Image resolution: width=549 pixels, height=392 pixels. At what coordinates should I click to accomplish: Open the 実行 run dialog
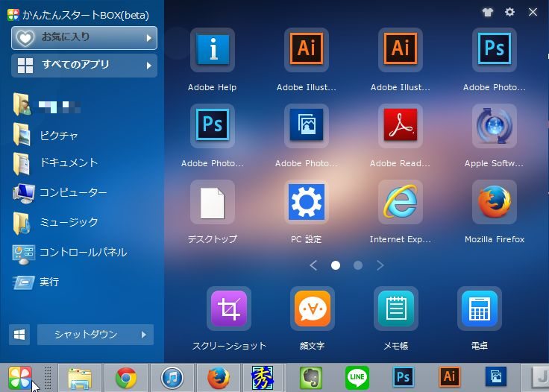pos(36,282)
